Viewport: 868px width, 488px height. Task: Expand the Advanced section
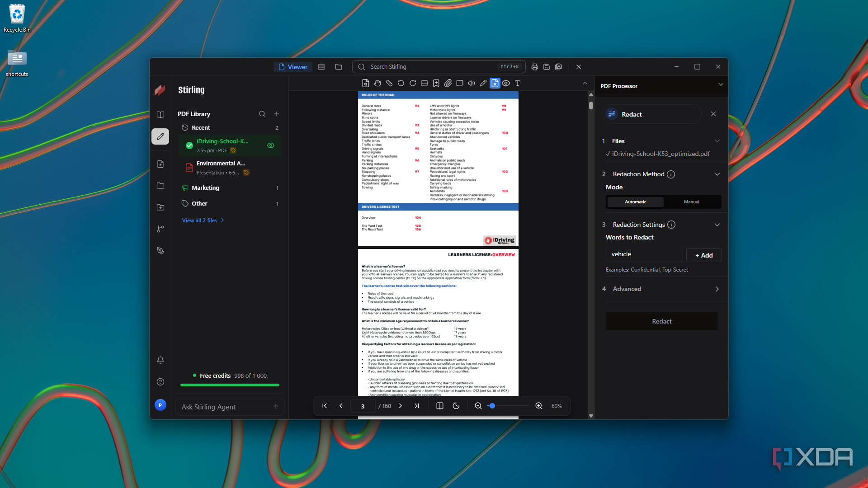[717, 289]
